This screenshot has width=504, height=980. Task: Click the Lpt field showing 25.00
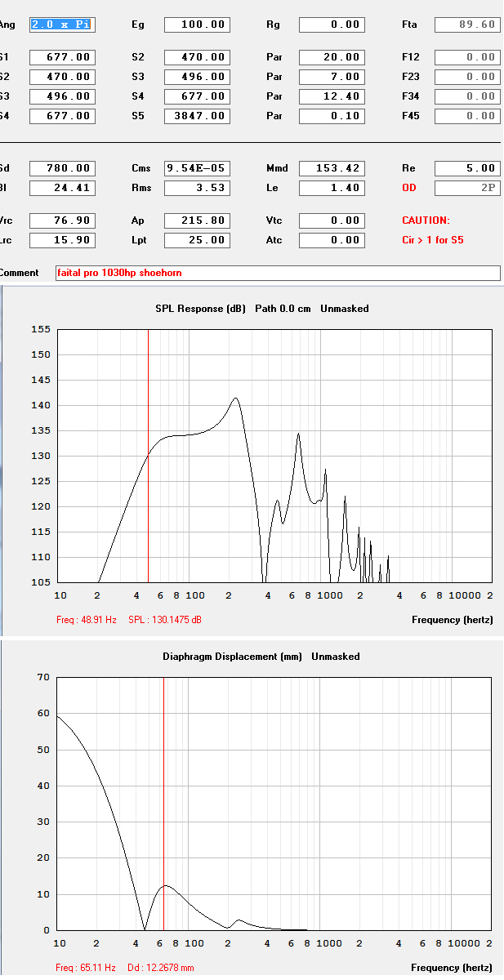(197, 240)
